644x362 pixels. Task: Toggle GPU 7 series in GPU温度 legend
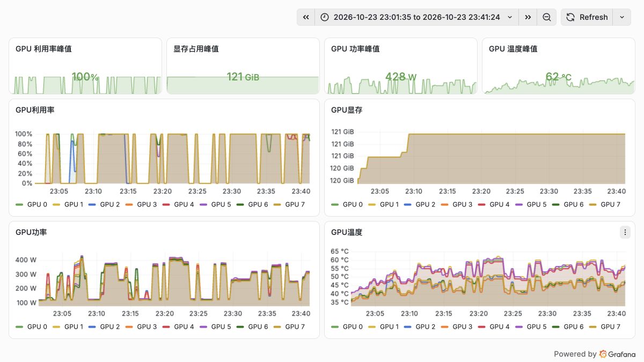click(610, 327)
